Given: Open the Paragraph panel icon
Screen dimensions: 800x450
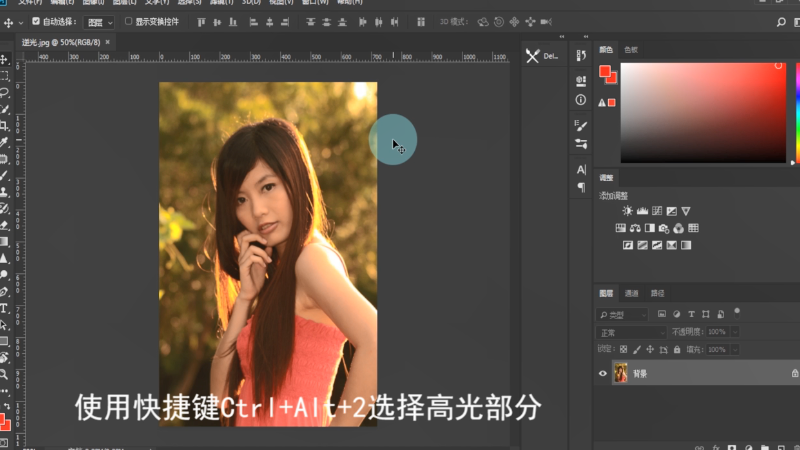Looking at the screenshot, I should tap(581, 187).
